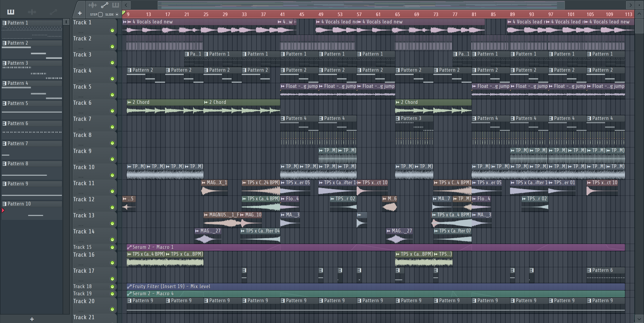Click the automation icon on Serum 2 - Macro 1
The width and height of the screenshot is (644, 323).
(x=129, y=247)
